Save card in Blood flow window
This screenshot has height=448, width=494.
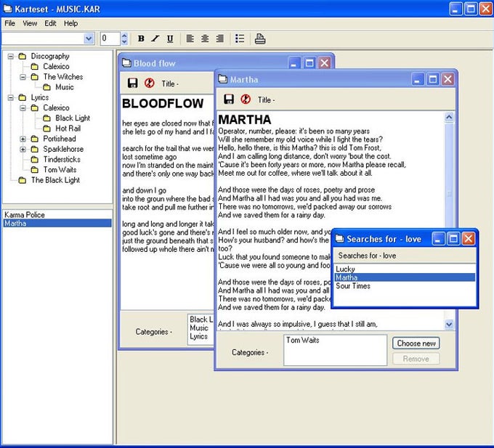(x=133, y=83)
